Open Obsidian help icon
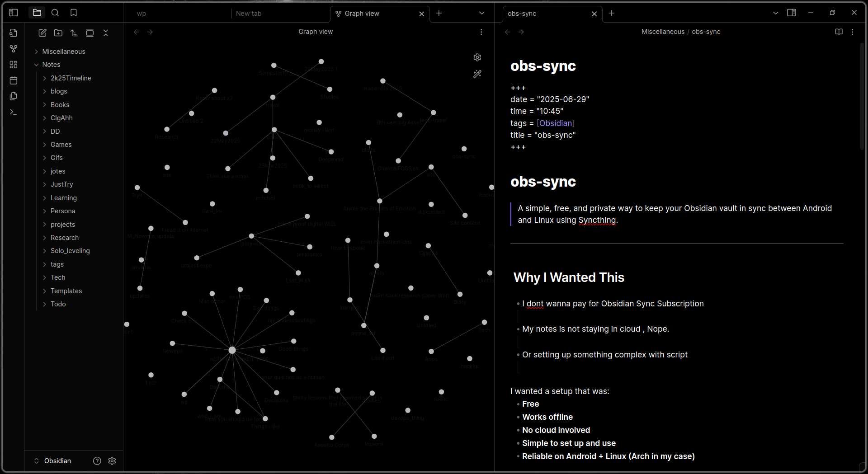This screenshot has height=474, width=868. click(x=97, y=461)
